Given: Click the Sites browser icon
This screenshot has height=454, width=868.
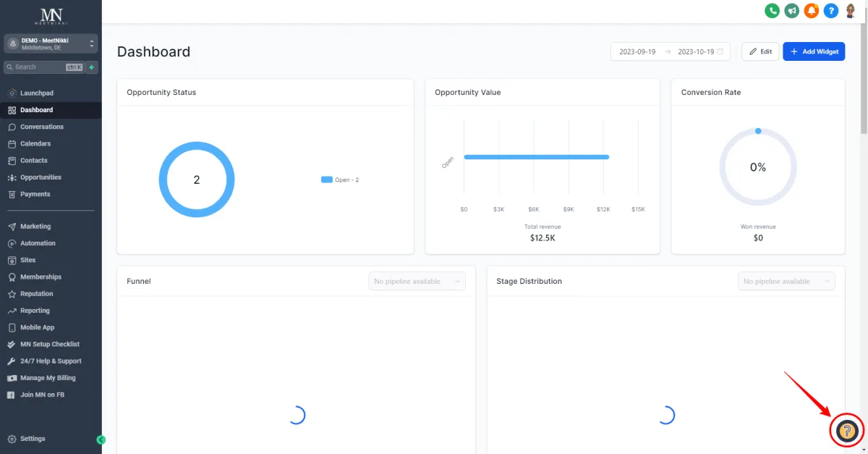Looking at the screenshot, I should click(12, 260).
